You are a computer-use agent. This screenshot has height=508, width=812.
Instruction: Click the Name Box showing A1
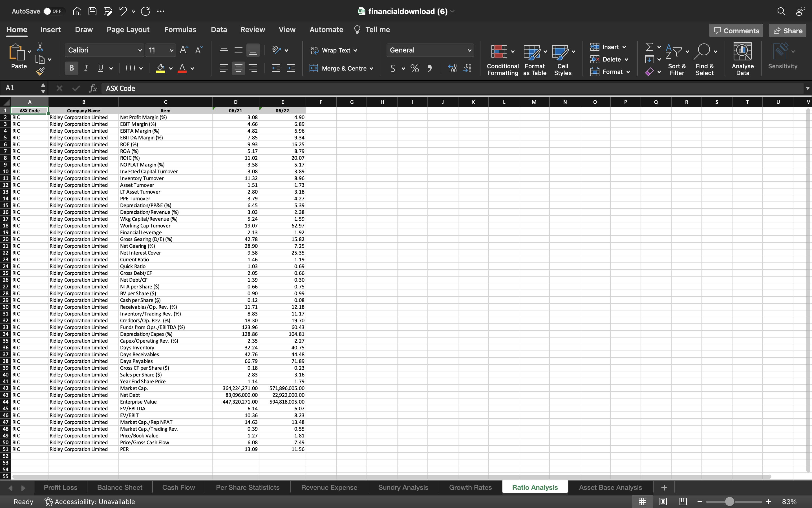coord(20,88)
